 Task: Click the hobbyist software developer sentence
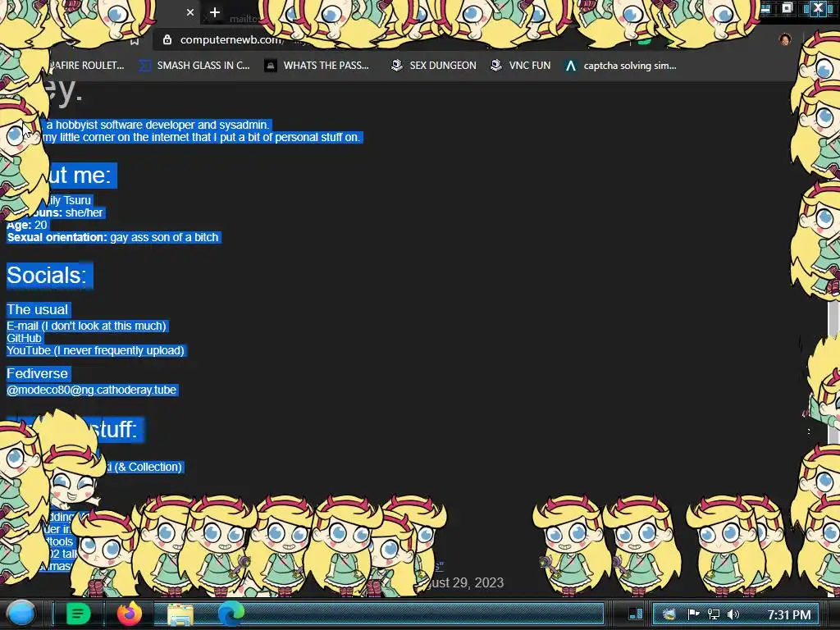[157, 125]
